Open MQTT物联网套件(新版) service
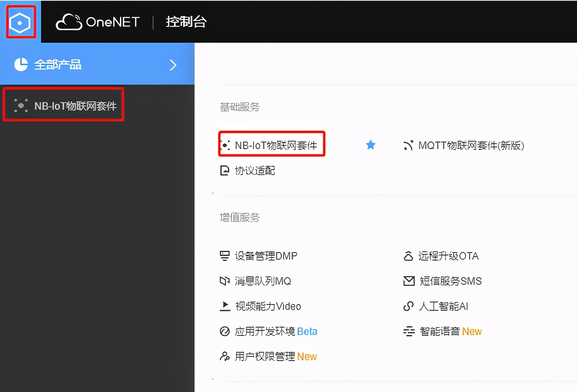 click(x=465, y=145)
